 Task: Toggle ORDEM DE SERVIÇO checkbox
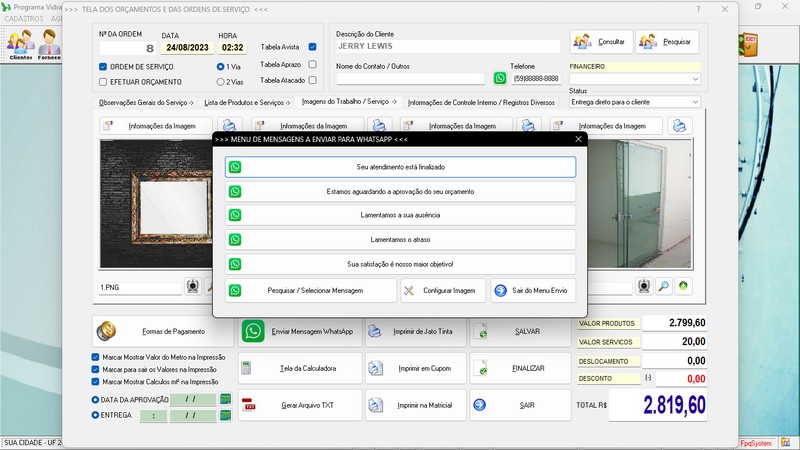pyautogui.click(x=103, y=67)
